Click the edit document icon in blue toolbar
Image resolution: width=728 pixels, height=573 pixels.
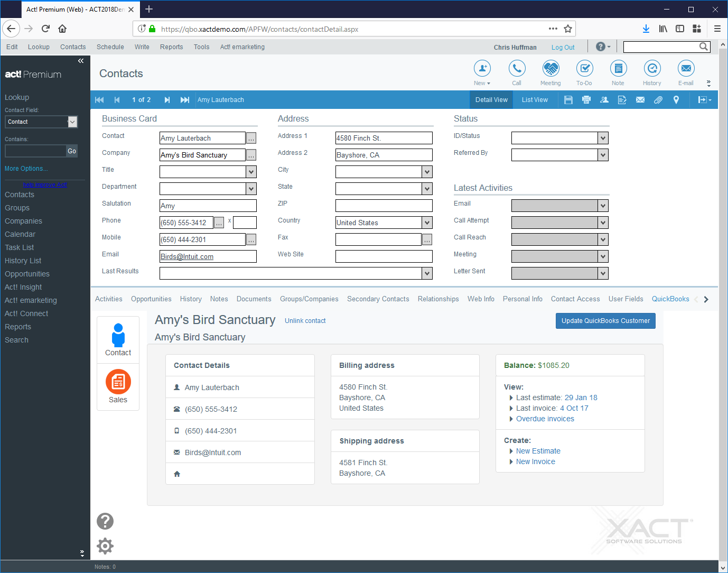[622, 100]
